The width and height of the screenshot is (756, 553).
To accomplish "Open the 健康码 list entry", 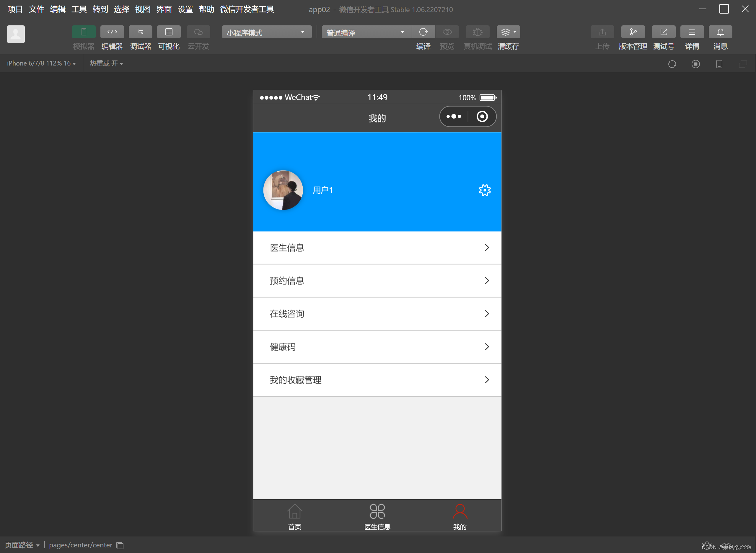I will click(377, 347).
